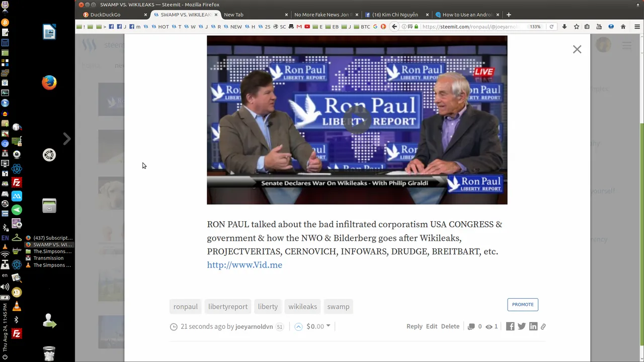Open the BTC bookmark

(362, 27)
